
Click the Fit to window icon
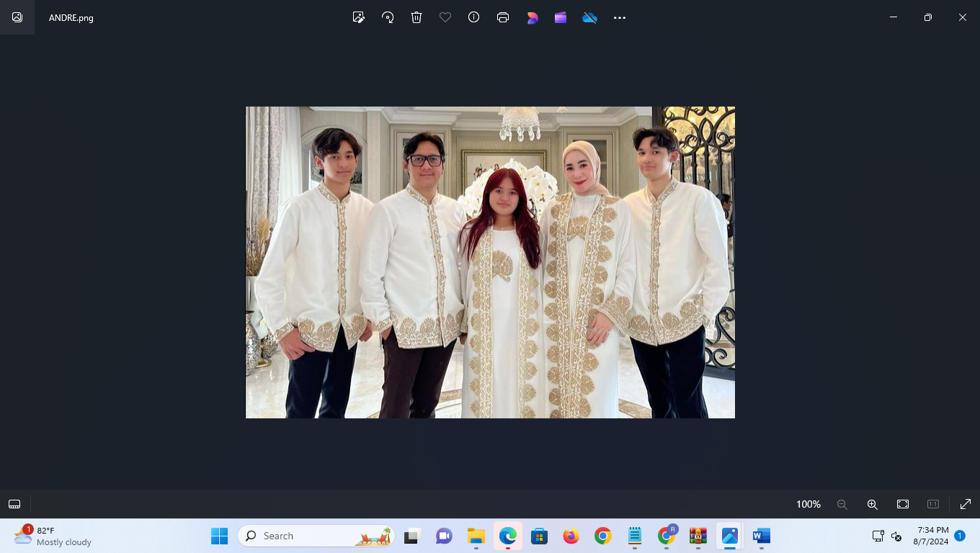[903, 504]
